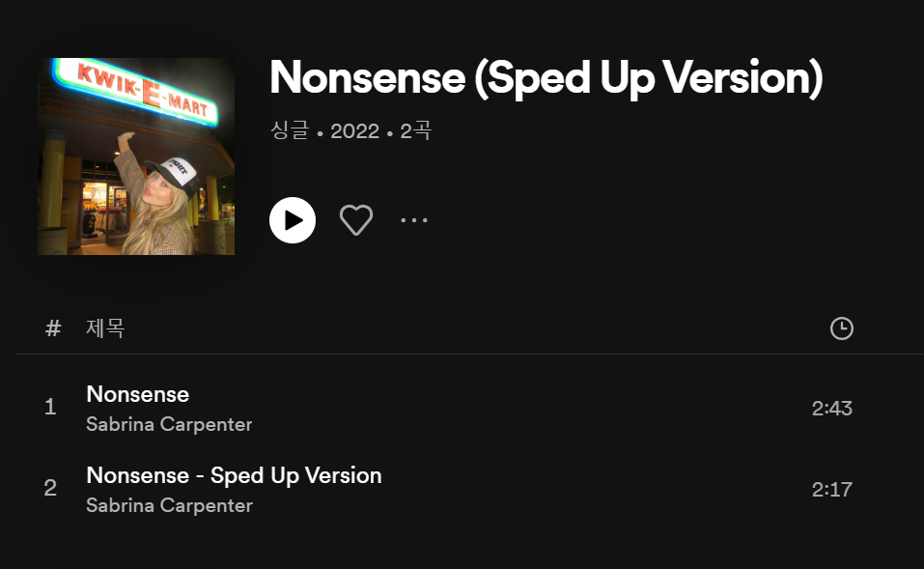Click the 2:43 duration of track 1
This screenshot has width=924, height=569.
coord(831,408)
